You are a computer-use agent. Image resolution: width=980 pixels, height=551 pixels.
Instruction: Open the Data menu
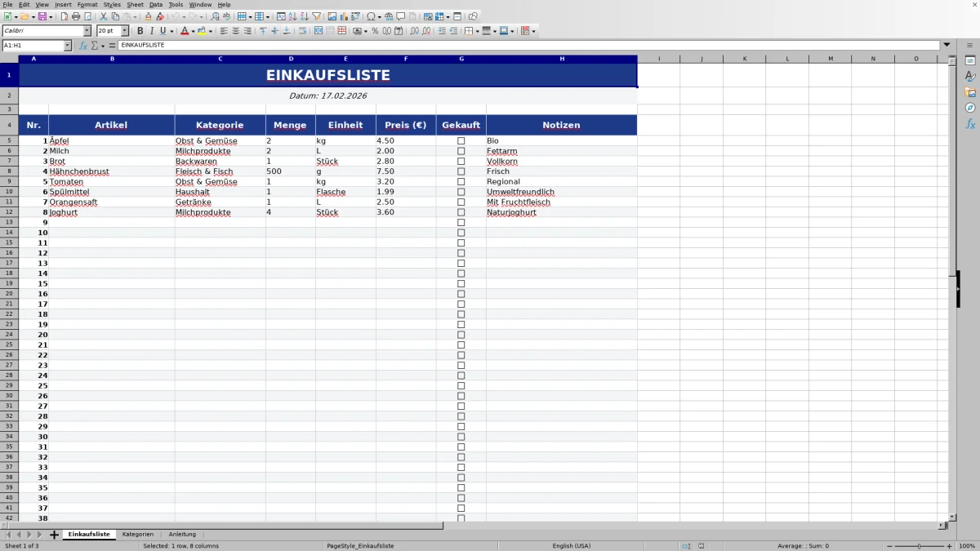(x=155, y=4)
